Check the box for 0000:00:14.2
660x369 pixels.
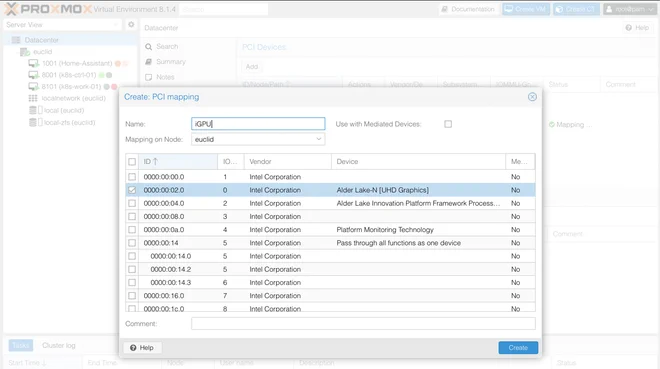pos(132,270)
